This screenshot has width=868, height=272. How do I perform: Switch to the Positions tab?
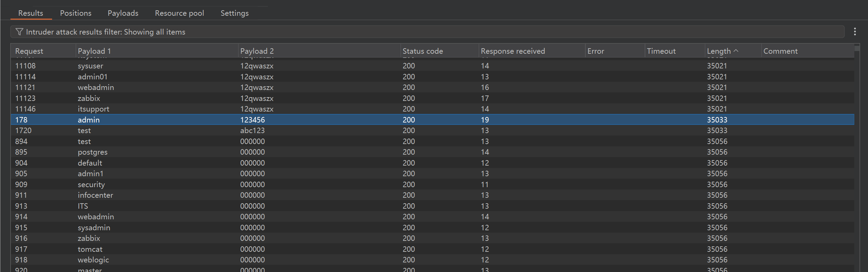[75, 13]
